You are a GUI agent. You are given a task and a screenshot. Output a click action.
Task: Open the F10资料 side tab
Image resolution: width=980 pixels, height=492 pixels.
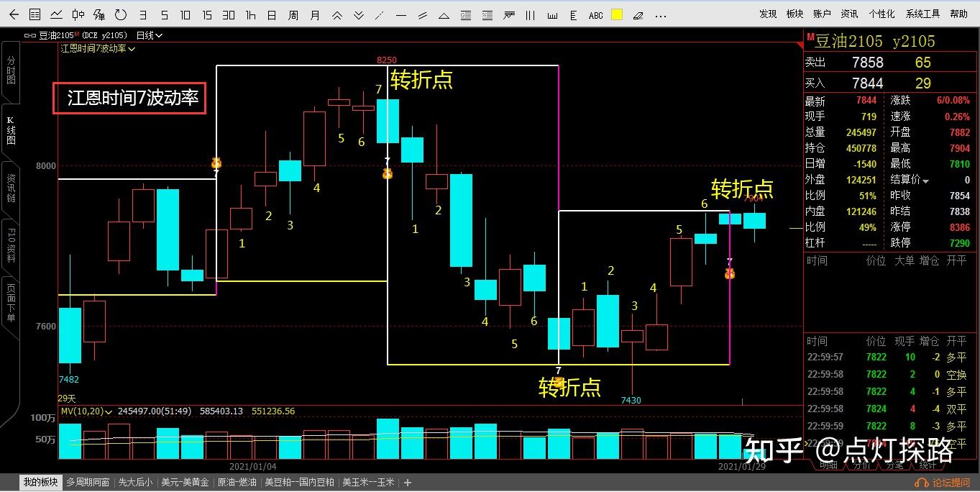coord(11,245)
